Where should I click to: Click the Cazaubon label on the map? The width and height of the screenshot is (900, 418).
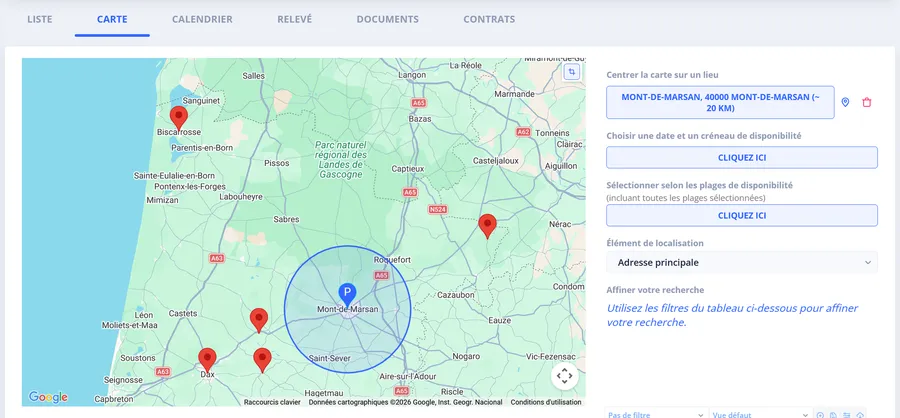pyautogui.click(x=456, y=295)
